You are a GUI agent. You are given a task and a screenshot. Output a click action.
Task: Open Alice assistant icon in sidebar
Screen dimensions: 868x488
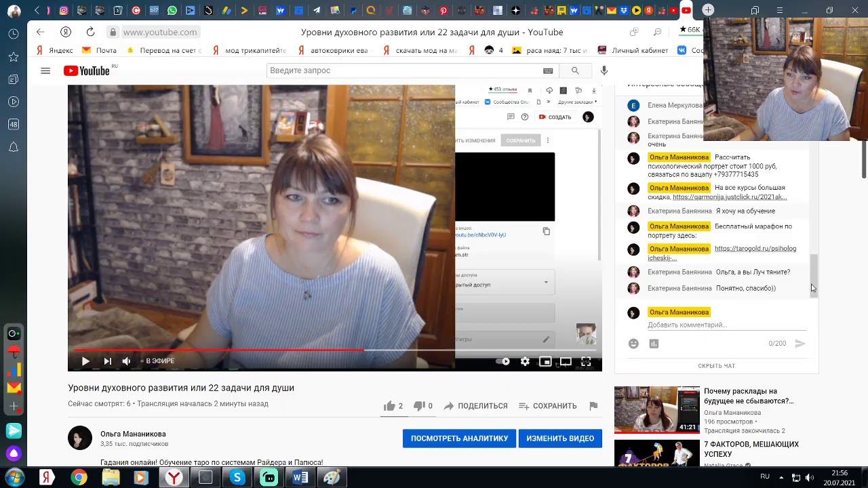(14, 453)
